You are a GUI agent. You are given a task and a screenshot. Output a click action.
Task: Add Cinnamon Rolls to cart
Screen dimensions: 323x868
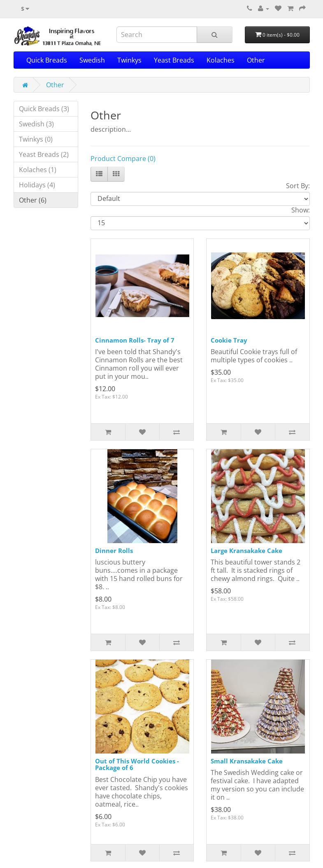coord(108,432)
